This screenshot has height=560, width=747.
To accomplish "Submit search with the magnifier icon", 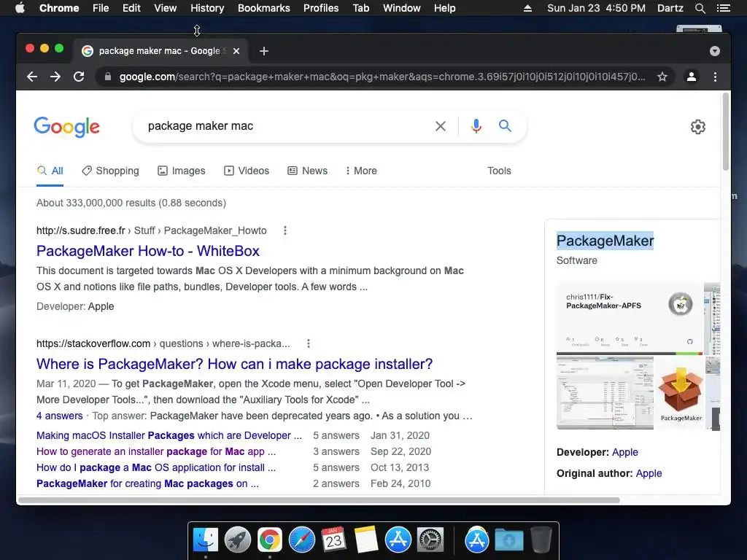I will click(505, 125).
